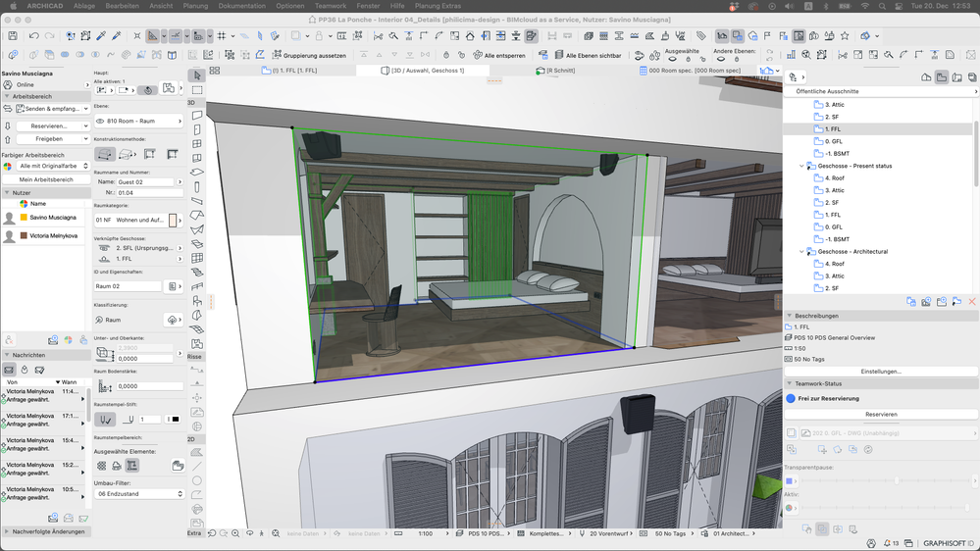Click the zoom-in magnifier in bottom bar
Image resolution: width=980 pixels, height=551 pixels.
coord(232,533)
